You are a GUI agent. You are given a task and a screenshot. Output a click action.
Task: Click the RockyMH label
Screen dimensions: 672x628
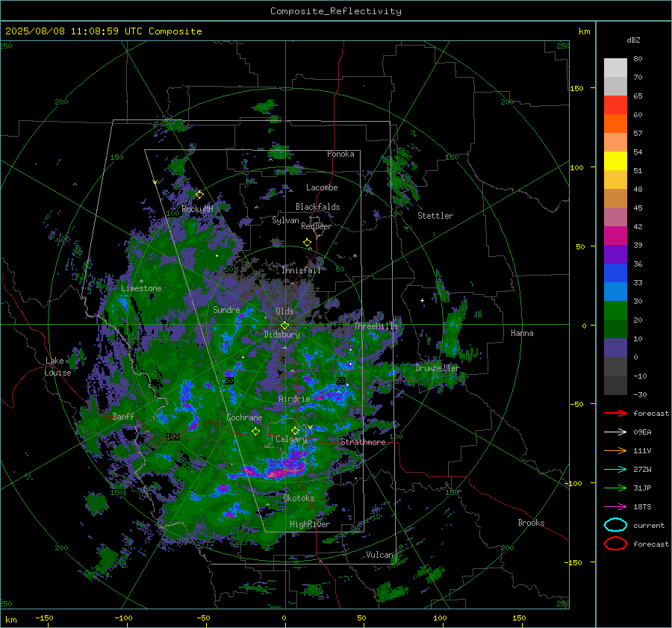click(x=197, y=209)
